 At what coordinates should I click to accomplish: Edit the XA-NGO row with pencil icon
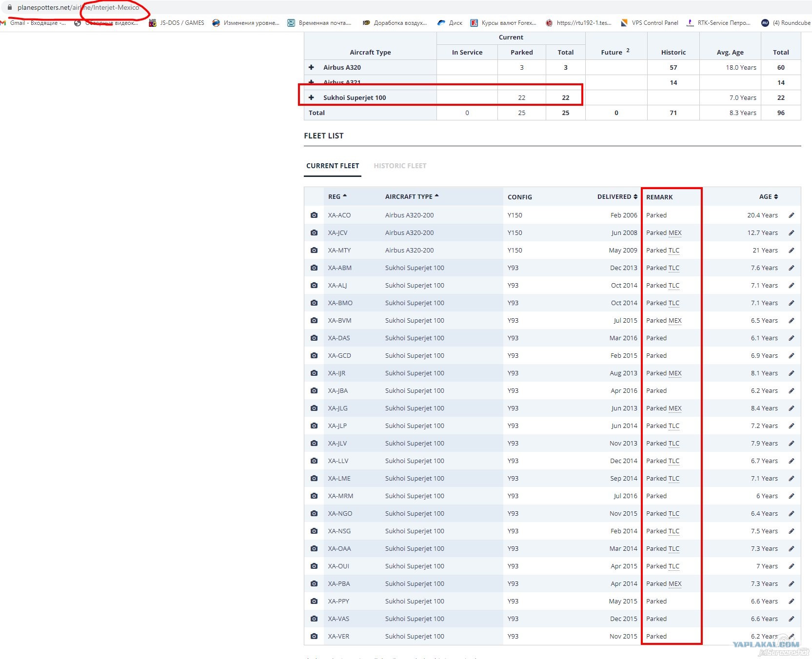792,513
